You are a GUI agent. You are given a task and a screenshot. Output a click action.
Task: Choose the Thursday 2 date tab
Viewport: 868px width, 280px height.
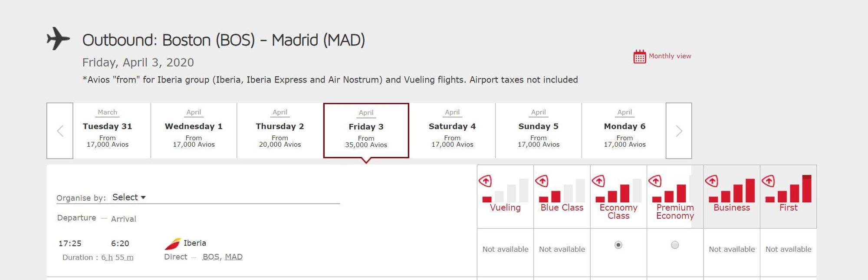280,131
